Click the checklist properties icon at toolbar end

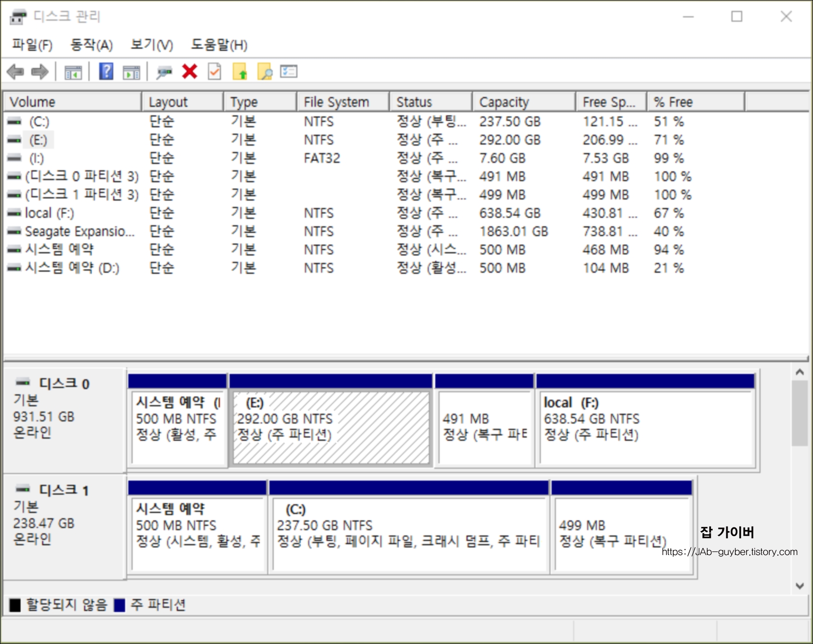point(289,71)
